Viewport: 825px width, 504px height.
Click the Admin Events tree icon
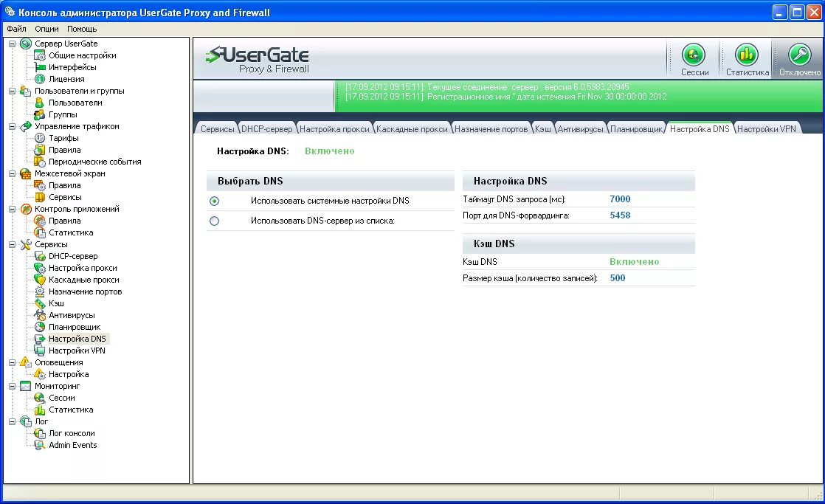click(39, 445)
